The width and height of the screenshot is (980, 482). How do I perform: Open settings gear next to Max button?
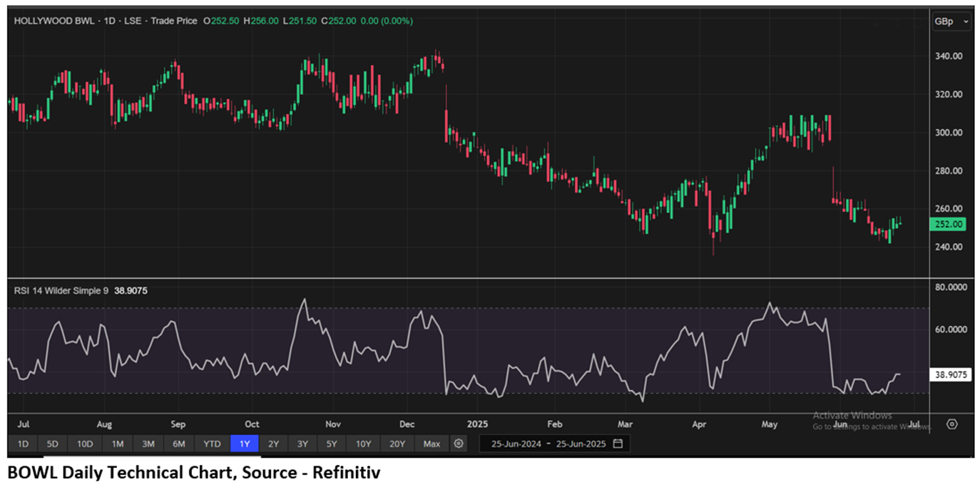click(x=459, y=443)
